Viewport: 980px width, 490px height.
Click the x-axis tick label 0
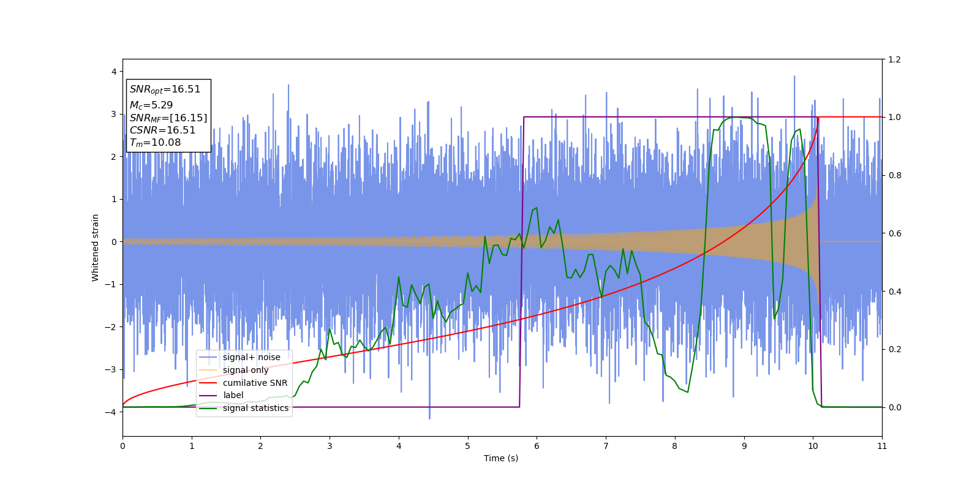click(123, 446)
